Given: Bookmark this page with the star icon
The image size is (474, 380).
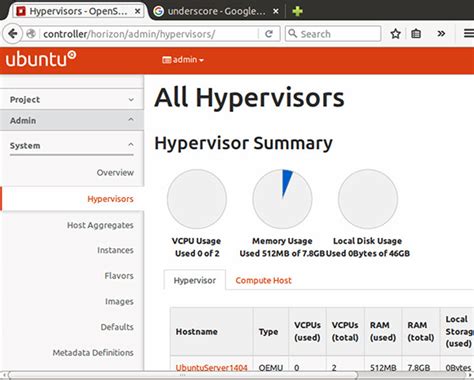Looking at the screenshot, I should pyautogui.click(x=395, y=34).
